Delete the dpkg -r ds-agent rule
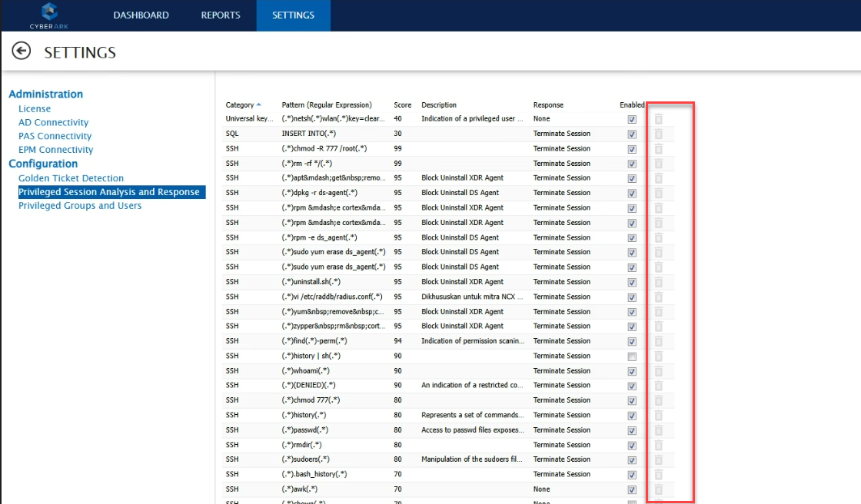Image resolution: width=861 pixels, height=504 pixels. point(658,193)
